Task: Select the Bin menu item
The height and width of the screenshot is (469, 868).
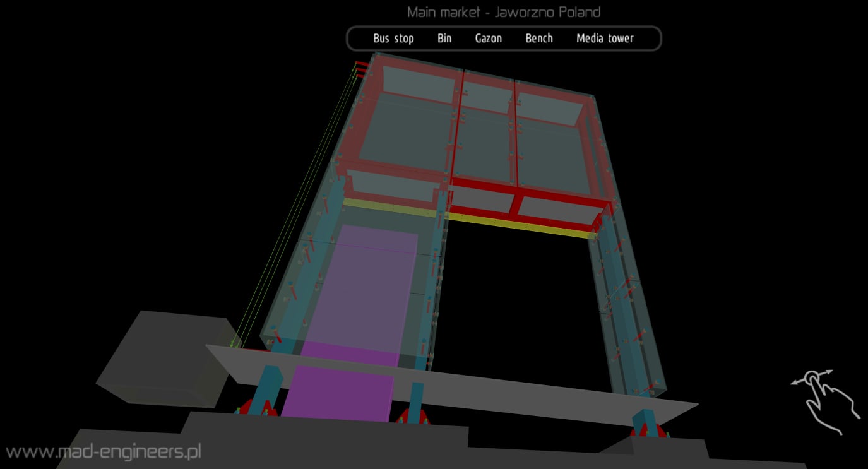Action: pos(444,39)
